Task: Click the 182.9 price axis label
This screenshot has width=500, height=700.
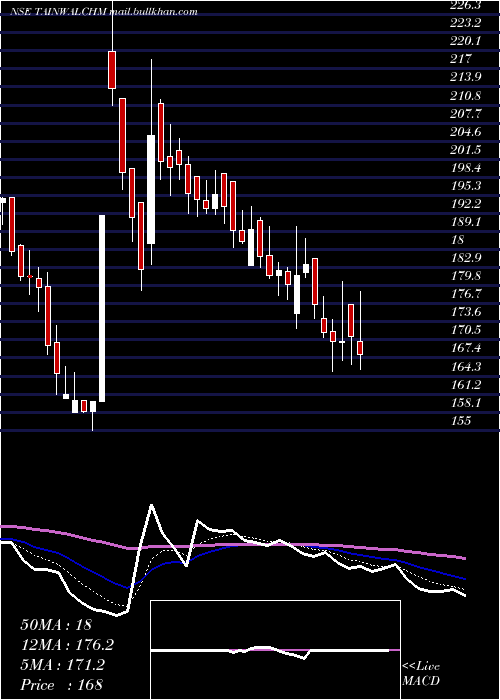Action: click(465, 258)
